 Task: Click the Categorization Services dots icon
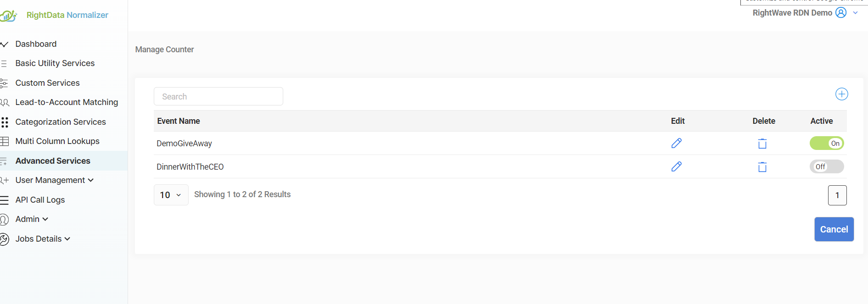[5, 122]
